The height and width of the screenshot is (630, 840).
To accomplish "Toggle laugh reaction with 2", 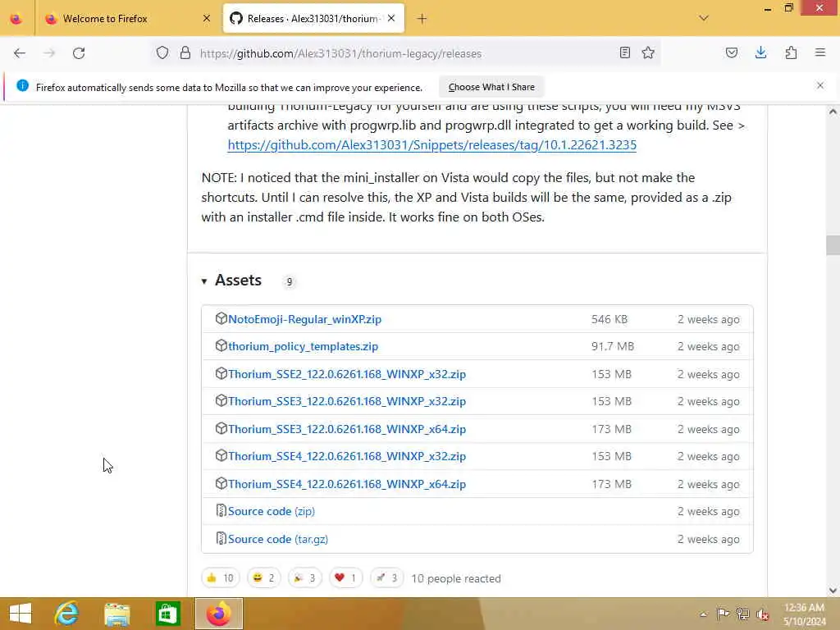I will [x=263, y=578].
